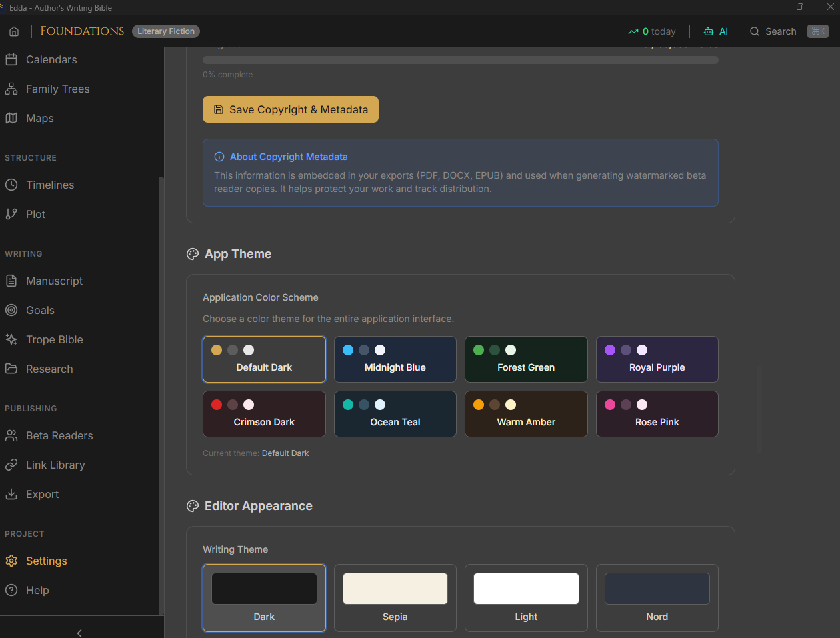Switch to the Forest Green theme
The height and width of the screenshot is (638, 840).
coord(525,359)
